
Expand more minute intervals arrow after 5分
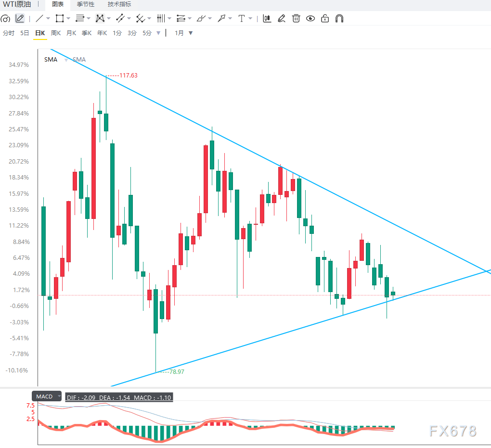coord(158,33)
